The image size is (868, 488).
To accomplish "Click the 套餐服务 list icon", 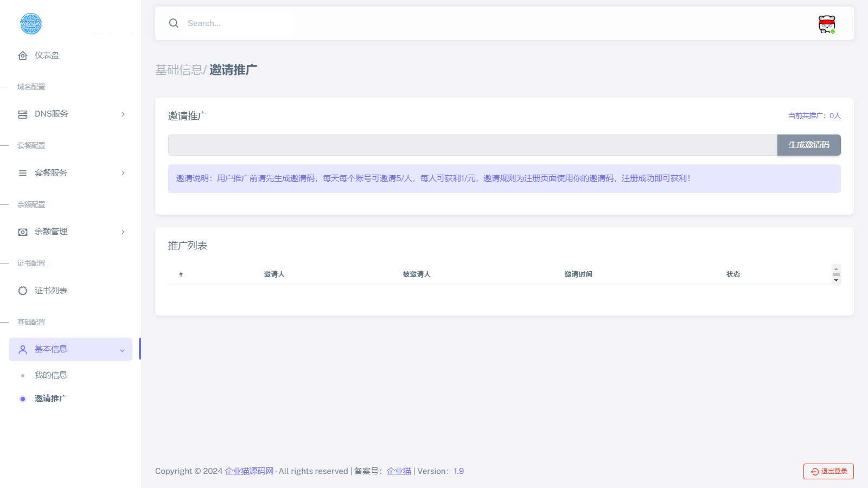I will (22, 172).
